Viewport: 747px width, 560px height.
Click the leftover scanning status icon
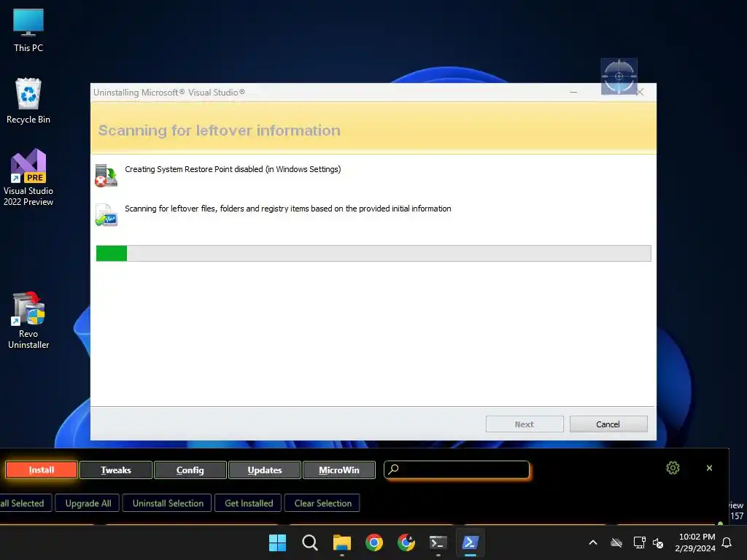107,215
